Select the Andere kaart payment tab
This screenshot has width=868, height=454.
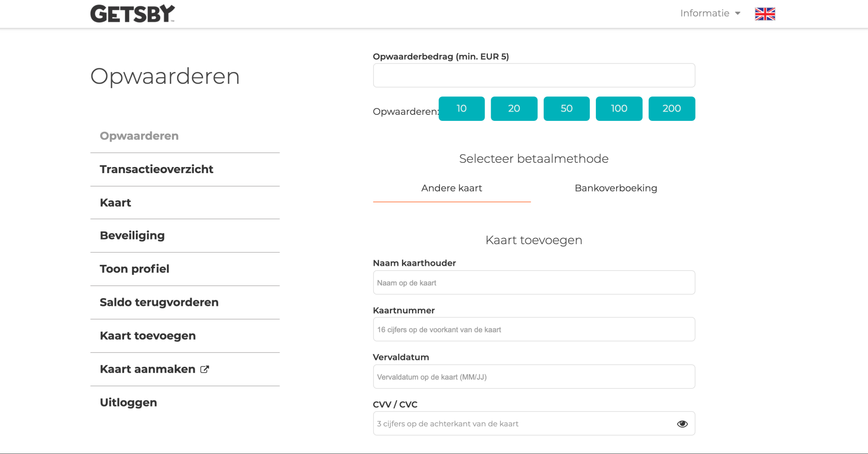coord(451,188)
